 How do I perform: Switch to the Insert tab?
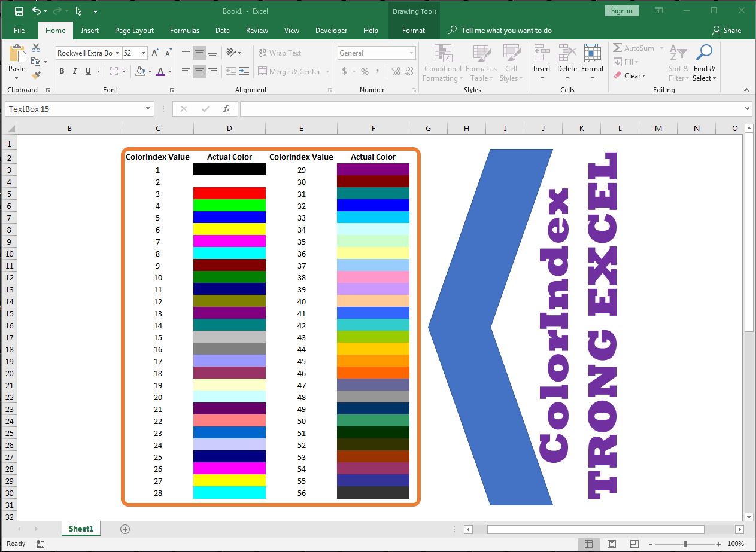point(90,31)
